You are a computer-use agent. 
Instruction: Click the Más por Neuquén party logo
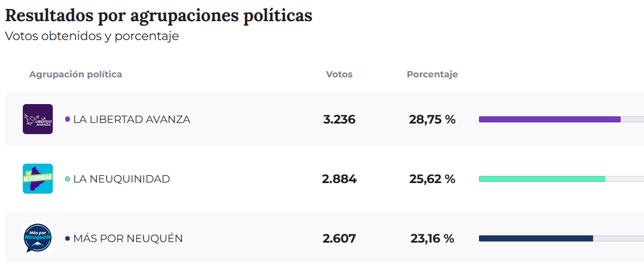tap(38, 238)
